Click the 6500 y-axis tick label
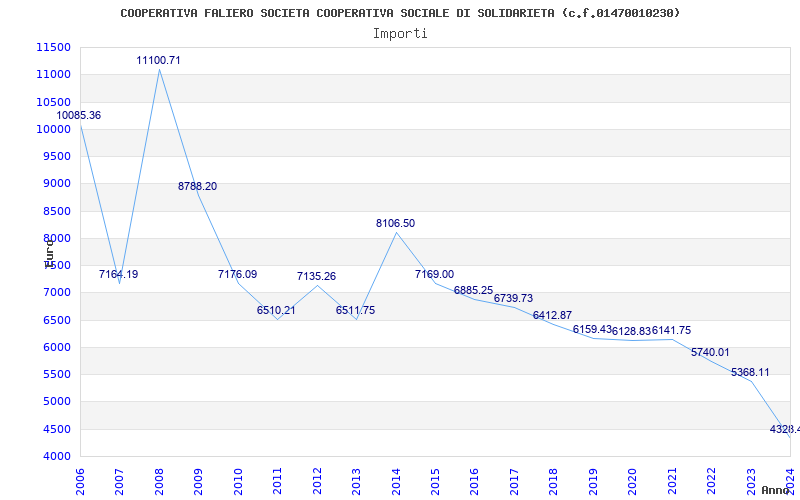Image resolution: width=800 pixels, height=500 pixels. click(56, 320)
